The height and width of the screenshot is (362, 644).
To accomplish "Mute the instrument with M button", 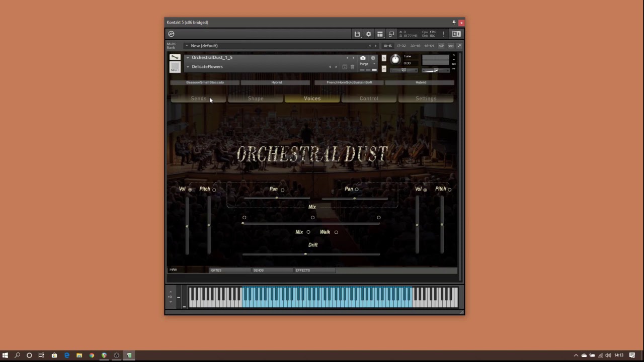I will click(x=384, y=69).
